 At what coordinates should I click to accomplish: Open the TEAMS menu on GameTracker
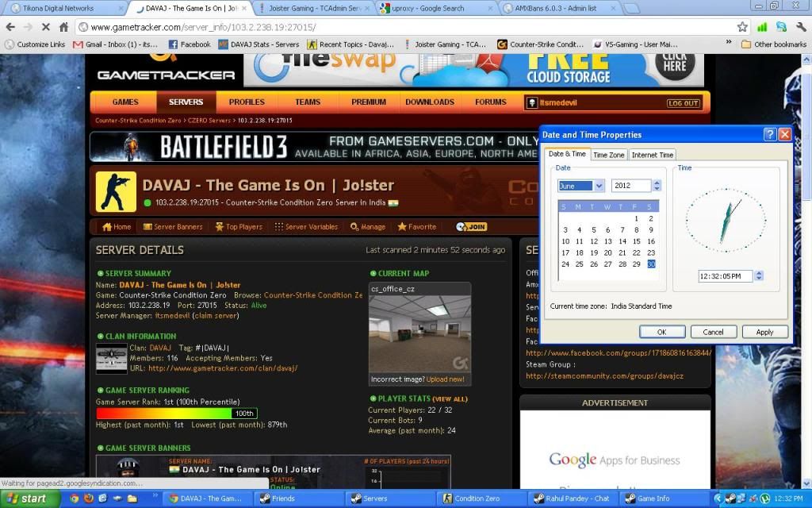click(308, 102)
